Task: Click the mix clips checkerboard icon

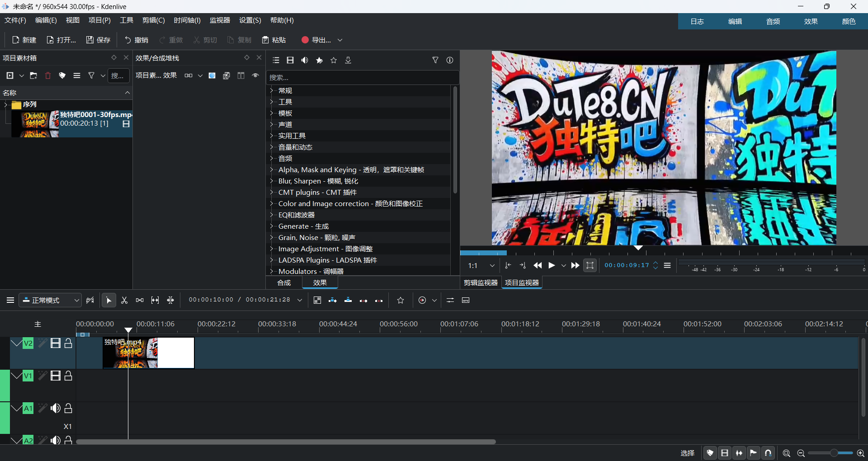Action: (x=317, y=300)
